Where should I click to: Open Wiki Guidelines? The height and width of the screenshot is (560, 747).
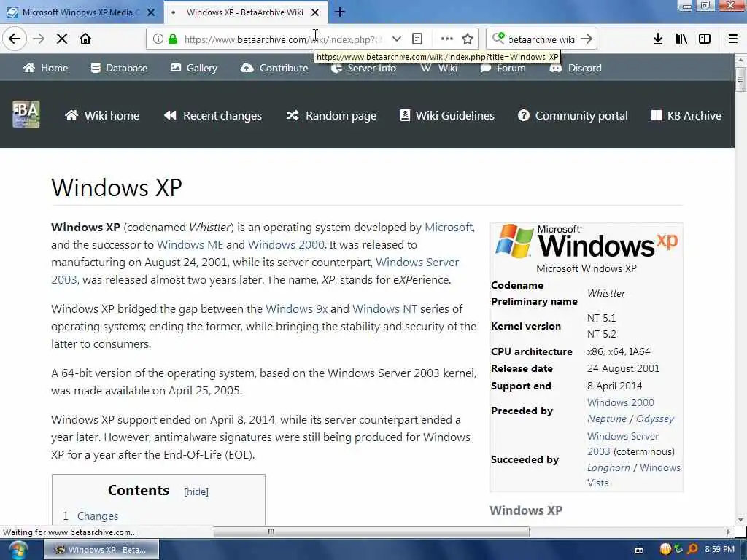tap(447, 116)
